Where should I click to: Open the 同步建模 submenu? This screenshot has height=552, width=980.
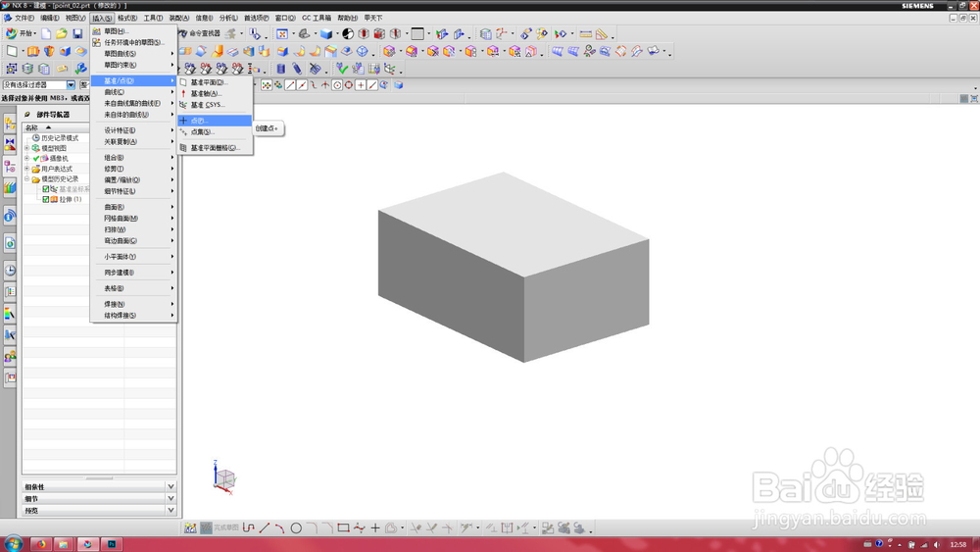click(x=133, y=273)
